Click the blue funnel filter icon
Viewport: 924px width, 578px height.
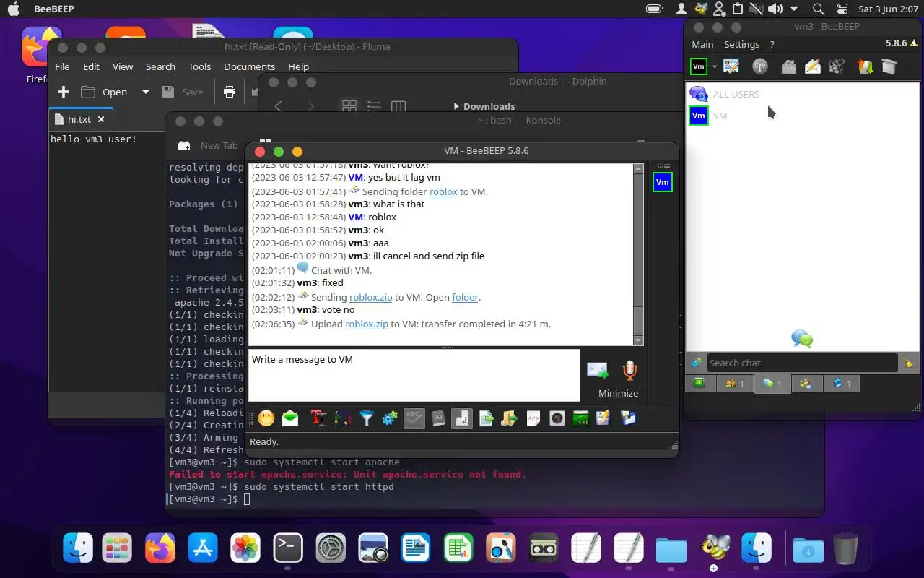pos(367,418)
